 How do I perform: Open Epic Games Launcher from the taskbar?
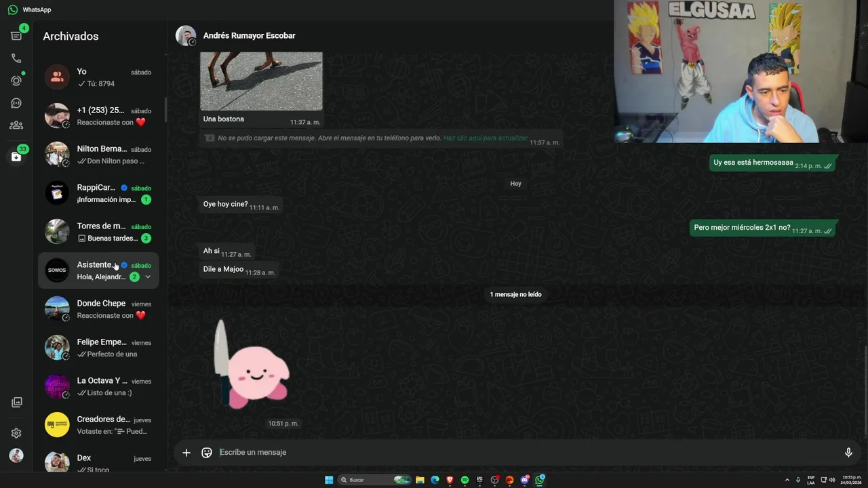click(x=479, y=480)
